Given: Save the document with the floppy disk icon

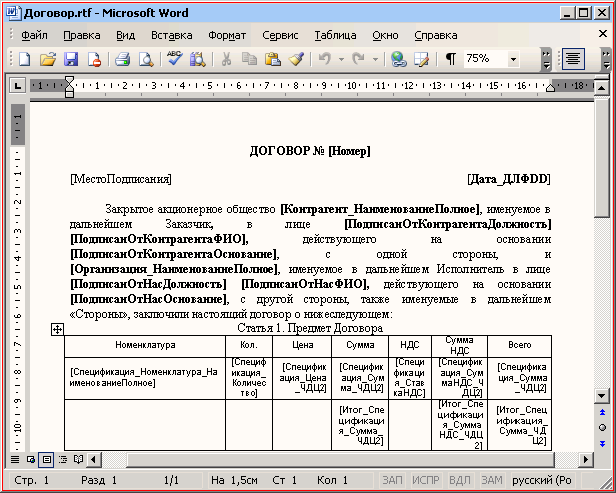Looking at the screenshot, I should [x=71, y=59].
